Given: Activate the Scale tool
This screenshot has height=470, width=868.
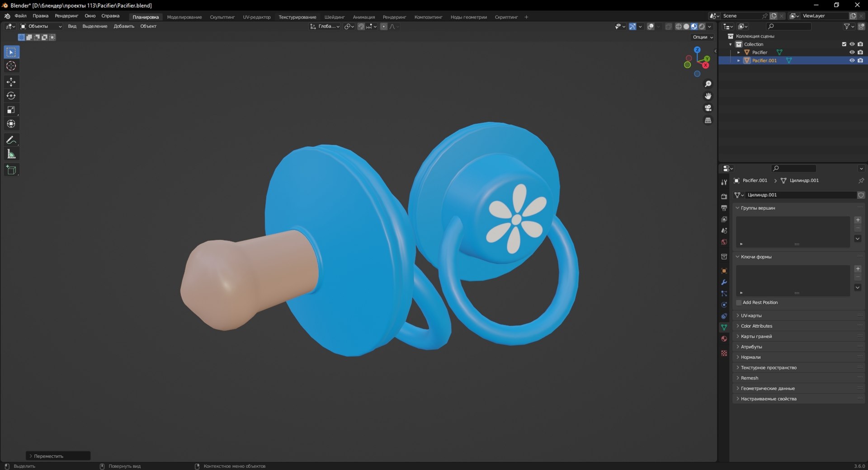Looking at the screenshot, I should pos(11,110).
